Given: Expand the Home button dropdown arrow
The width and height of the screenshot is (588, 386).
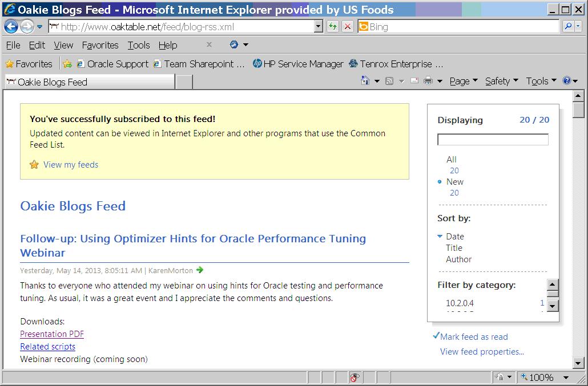Looking at the screenshot, I should pyautogui.click(x=377, y=81).
